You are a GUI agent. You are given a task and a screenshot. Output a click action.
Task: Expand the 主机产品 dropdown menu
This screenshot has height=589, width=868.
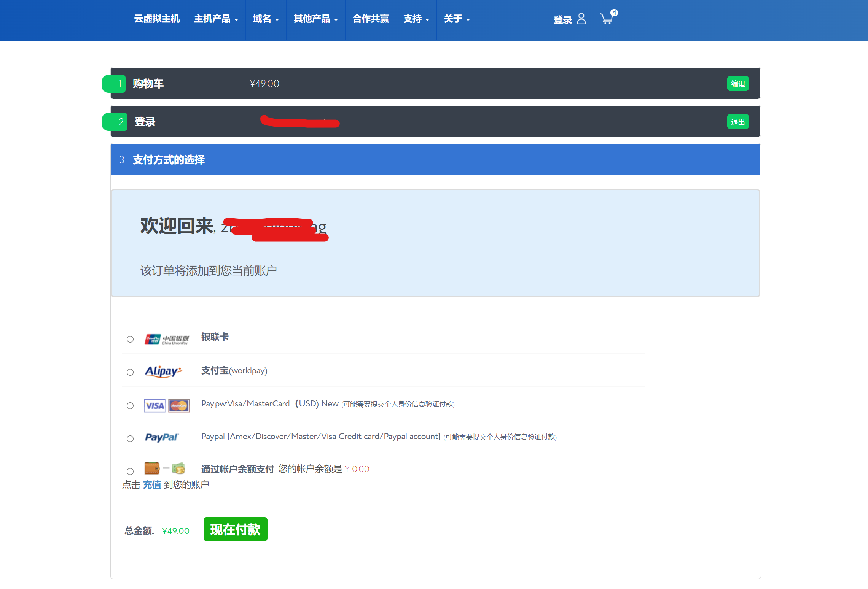coord(216,19)
